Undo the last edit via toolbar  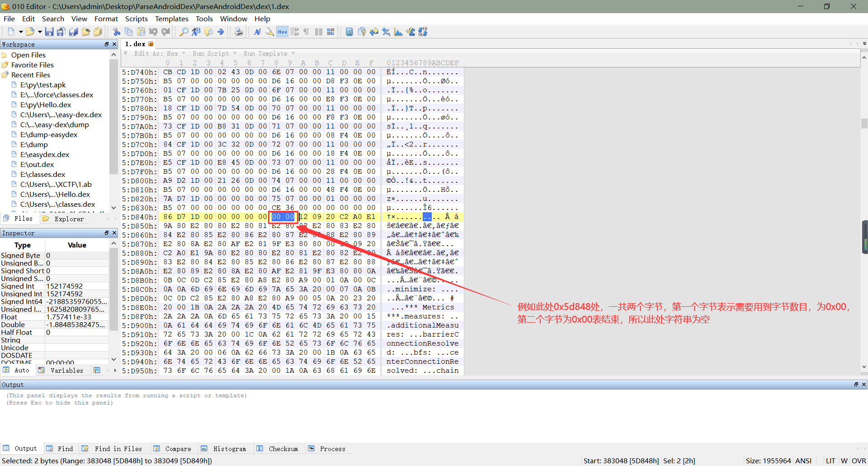(x=153, y=32)
